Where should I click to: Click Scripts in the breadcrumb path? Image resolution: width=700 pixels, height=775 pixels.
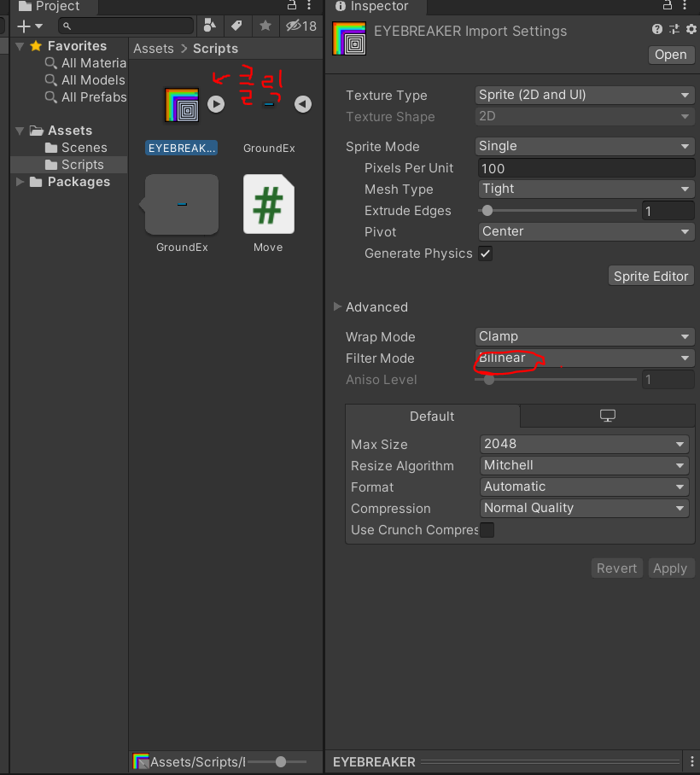(x=215, y=49)
